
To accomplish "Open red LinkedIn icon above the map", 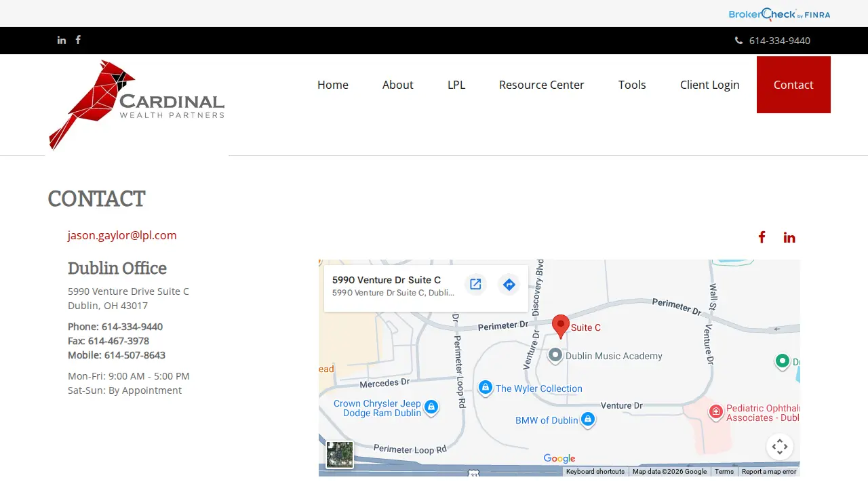I will [x=789, y=237].
